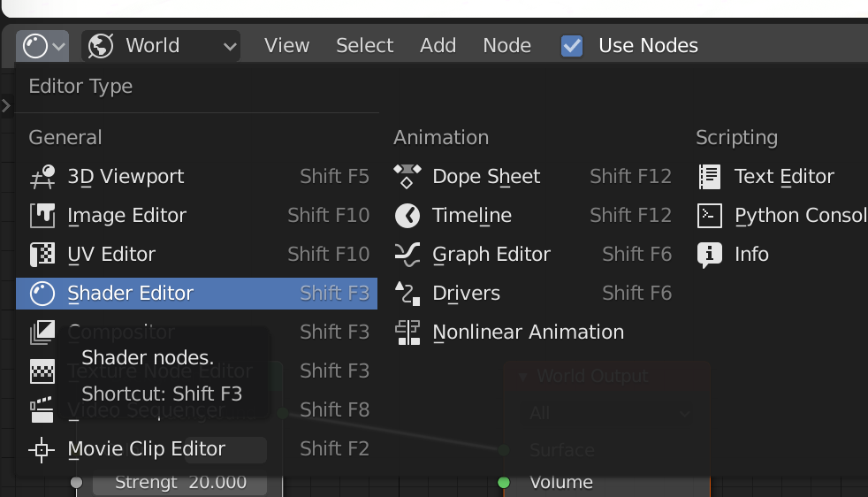Image resolution: width=868 pixels, height=497 pixels.
Task: Click the Video Sequencer clapperboard icon
Action: click(42, 410)
